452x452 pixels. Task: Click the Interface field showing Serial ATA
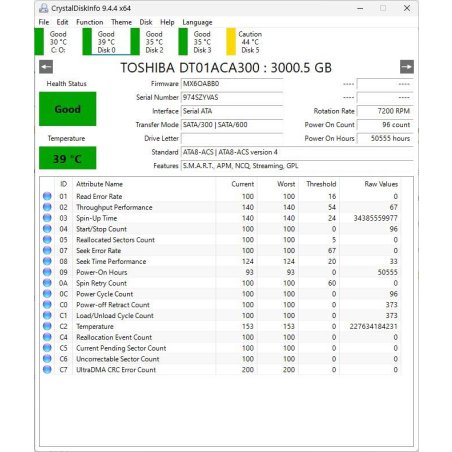click(232, 111)
